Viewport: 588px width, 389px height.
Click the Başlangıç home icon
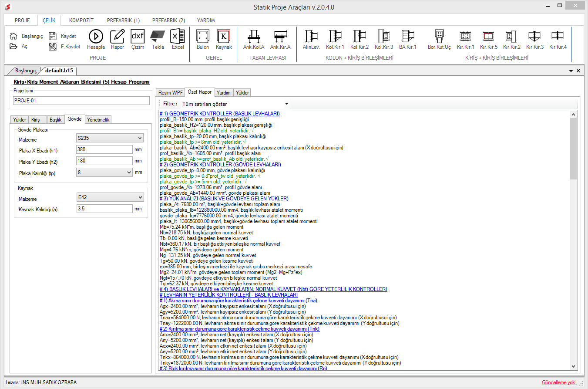click(13, 36)
